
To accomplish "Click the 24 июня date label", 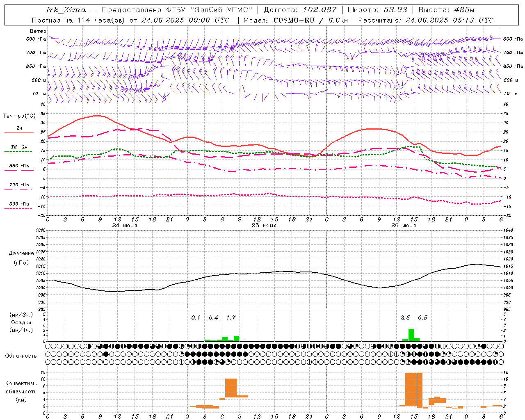I will tap(125, 226).
